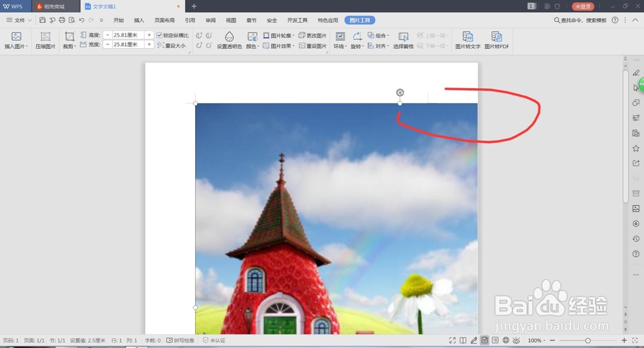644x348 pixels.
Task: Click the search commands (查找命令) box
Action: 580,20
